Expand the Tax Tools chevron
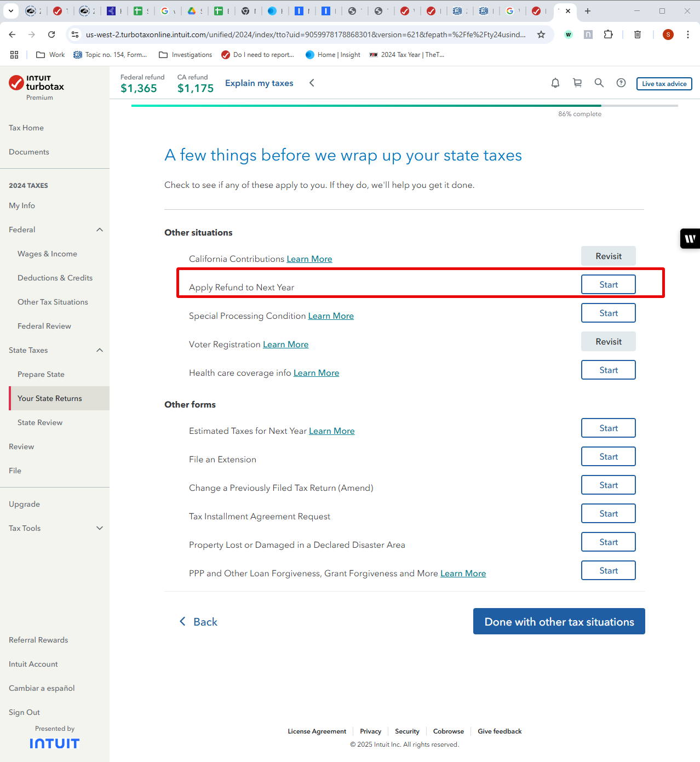 pos(100,528)
